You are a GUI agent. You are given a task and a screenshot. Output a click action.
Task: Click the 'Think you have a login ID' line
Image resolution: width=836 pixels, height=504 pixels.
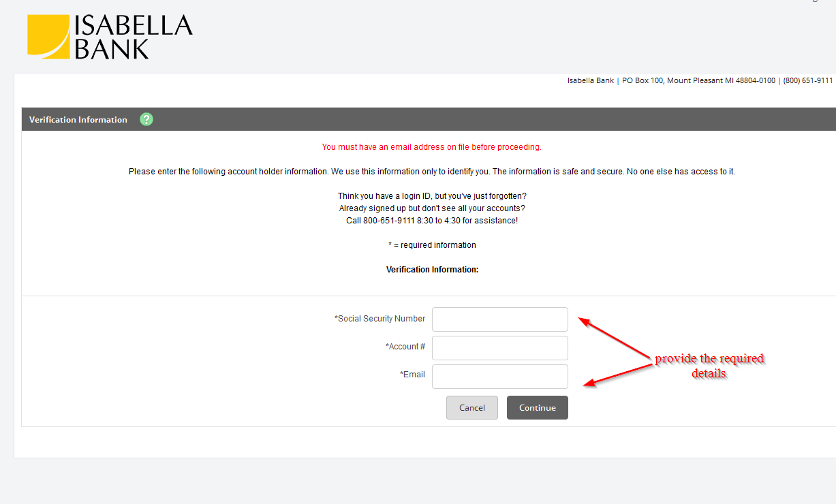(x=432, y=196)
